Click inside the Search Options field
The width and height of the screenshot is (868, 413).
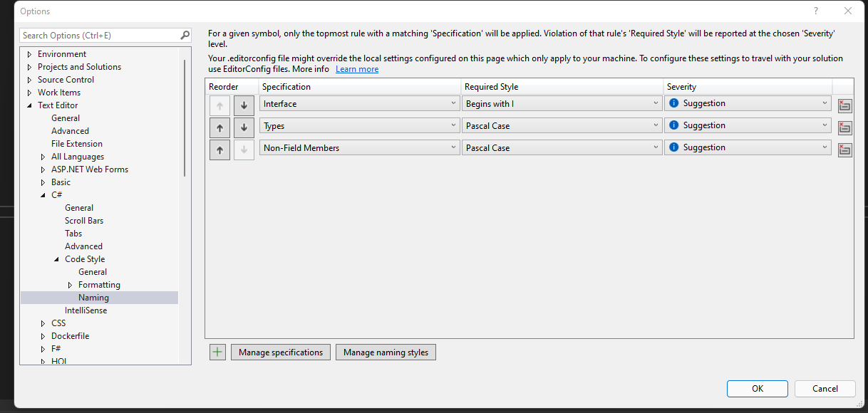93,35
